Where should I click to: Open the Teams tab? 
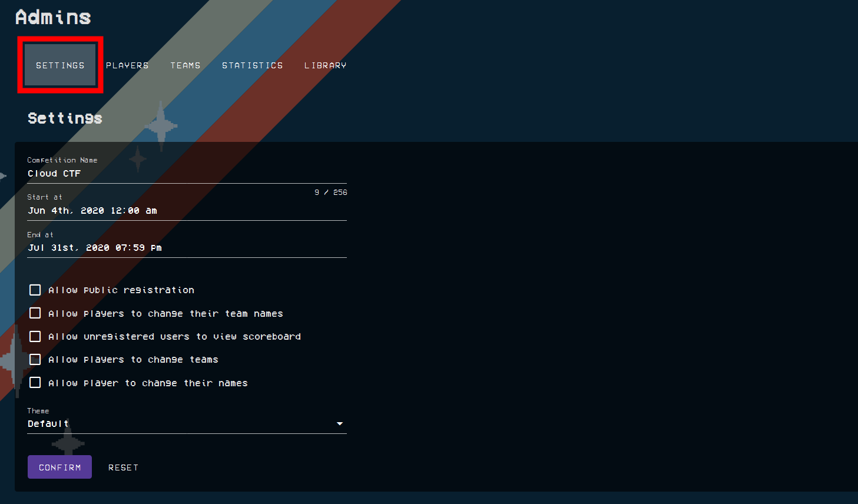pyautogui.click(x=185, y=65)
